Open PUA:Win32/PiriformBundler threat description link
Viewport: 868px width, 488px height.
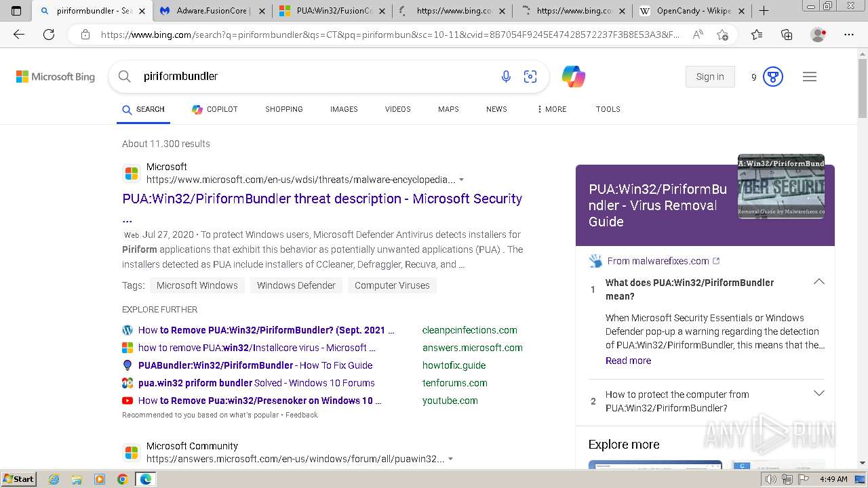pyautogui.click(x=322, y=199)
